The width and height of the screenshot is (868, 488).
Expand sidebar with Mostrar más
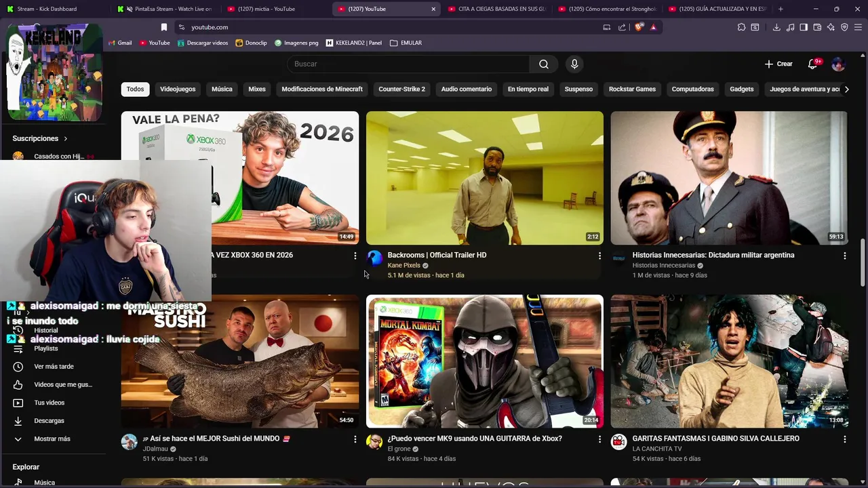point(52,439)
